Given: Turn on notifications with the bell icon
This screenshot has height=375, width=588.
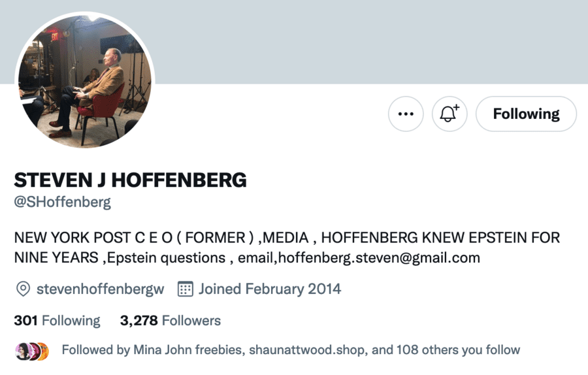Looking at the screenshot, I should (449, 114).
